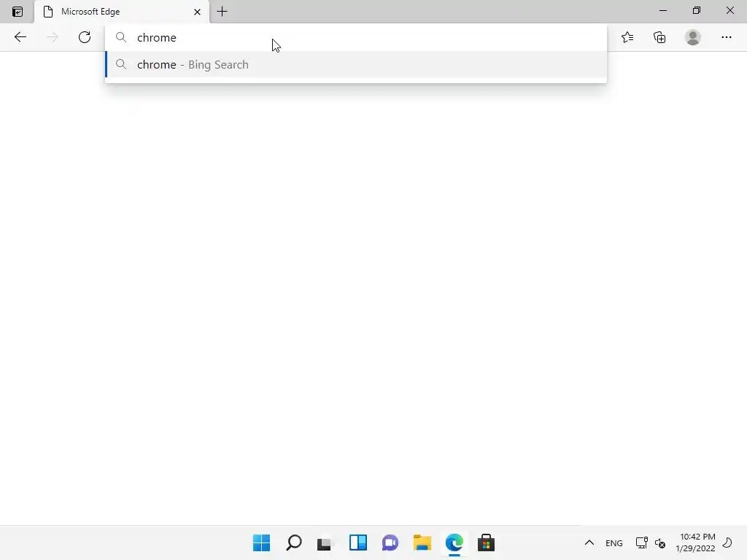Open the Collections icon

click(x=659, y=37)
